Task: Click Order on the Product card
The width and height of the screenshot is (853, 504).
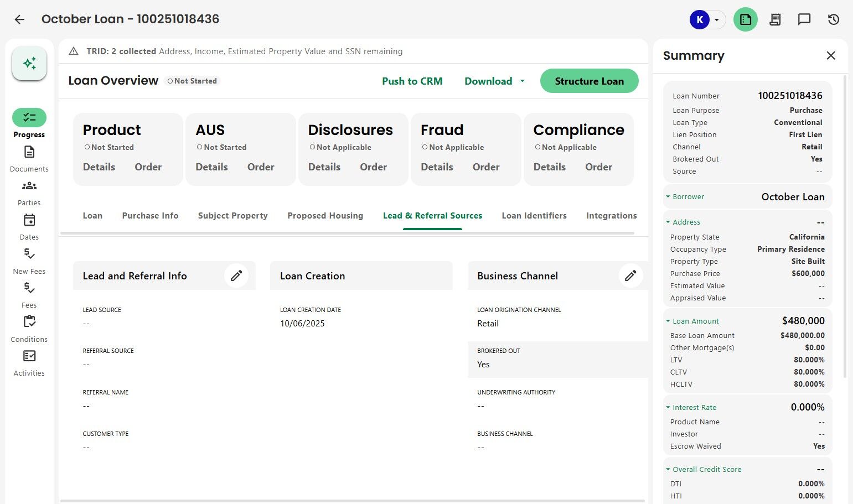Action: [x=148, y=167]
